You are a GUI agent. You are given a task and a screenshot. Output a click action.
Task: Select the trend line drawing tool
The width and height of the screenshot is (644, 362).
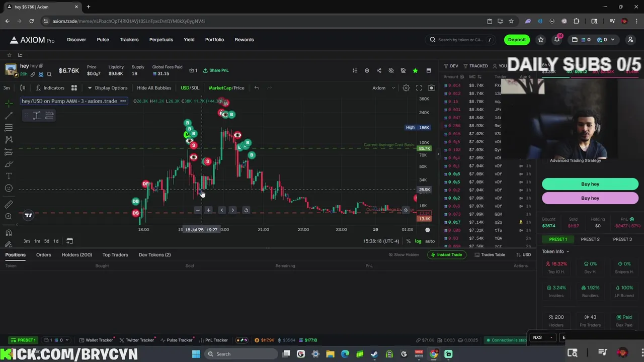click(9, 116)
